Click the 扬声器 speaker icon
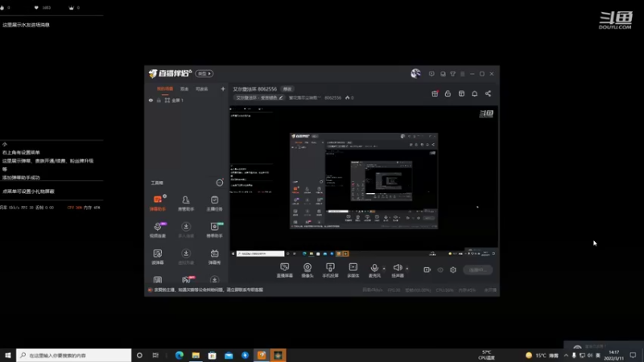 tap(397, 268)
